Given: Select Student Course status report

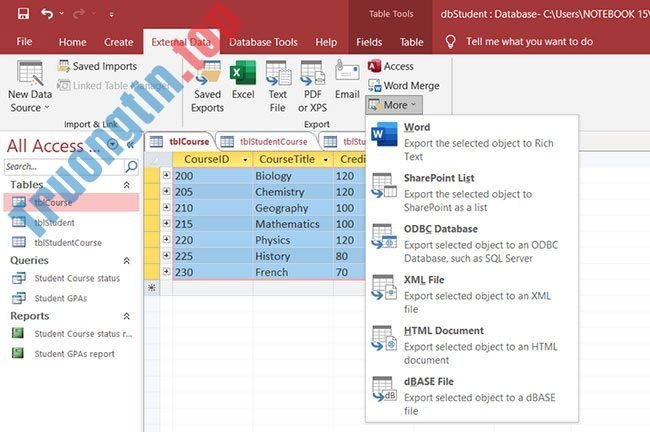Looking at the screenshot, I should pyautogui.click(x=71, y=334).
